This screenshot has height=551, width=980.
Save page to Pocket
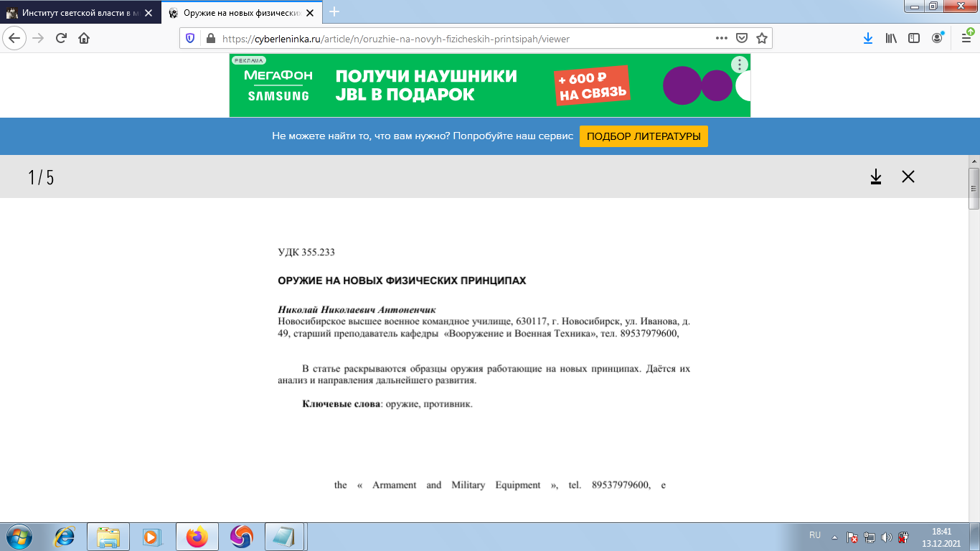click(743, 39)
